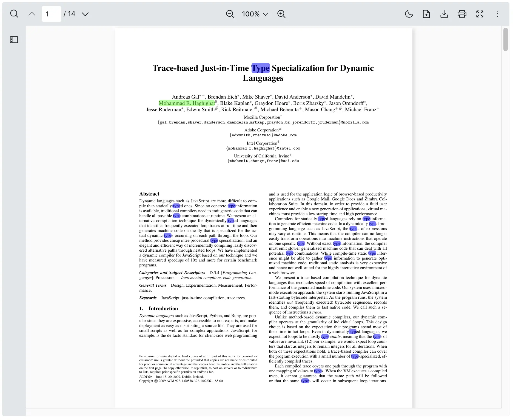Image resolution: width=513 pixels, height=420 pixels.
Task: Select the email address at intel.com
Action: pos(263,148)
